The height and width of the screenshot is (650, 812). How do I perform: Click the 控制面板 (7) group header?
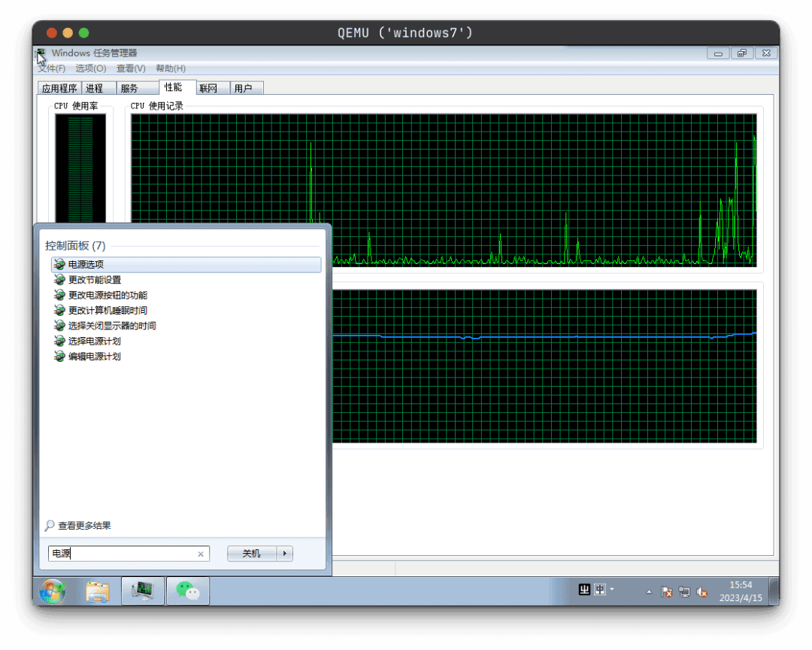(x=75, y=246)
